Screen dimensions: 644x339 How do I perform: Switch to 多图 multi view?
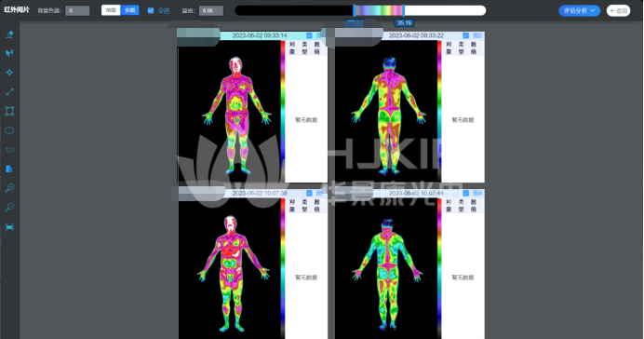[x=129, y=10]
